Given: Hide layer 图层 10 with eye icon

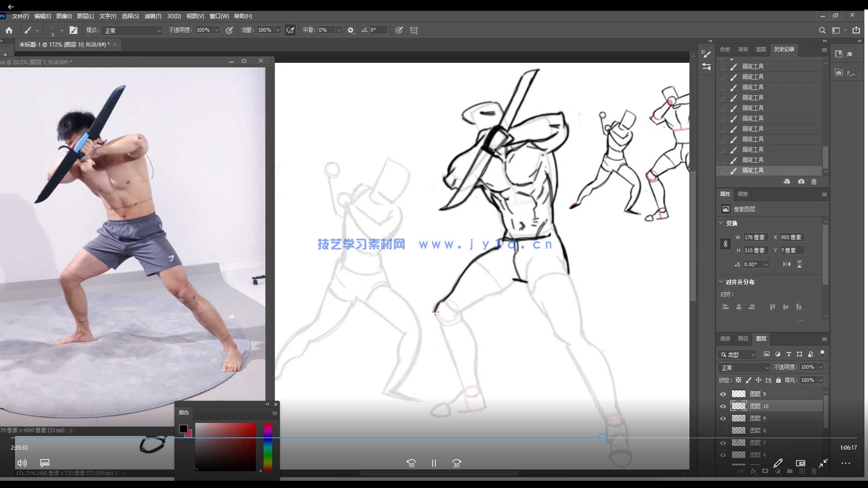Looking at the screenshot, I should coord(723,406).
